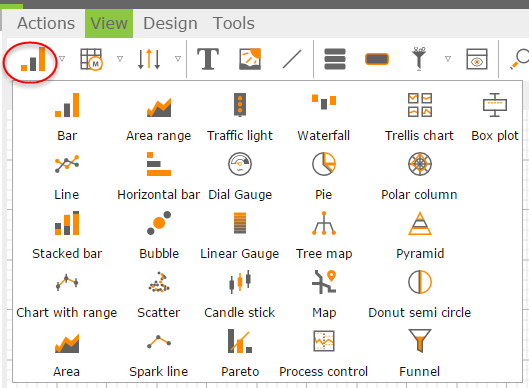This screenshot has height=388, width=529.
Task: Click the chart toolbar icon circled in red
Action: pos(33,59)
